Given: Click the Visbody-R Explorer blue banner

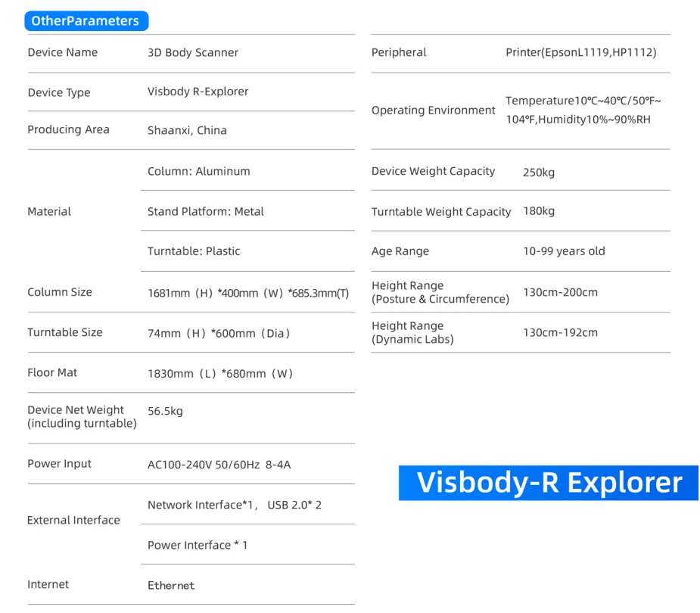Looking at the screenshot, I should pos(548,483).
